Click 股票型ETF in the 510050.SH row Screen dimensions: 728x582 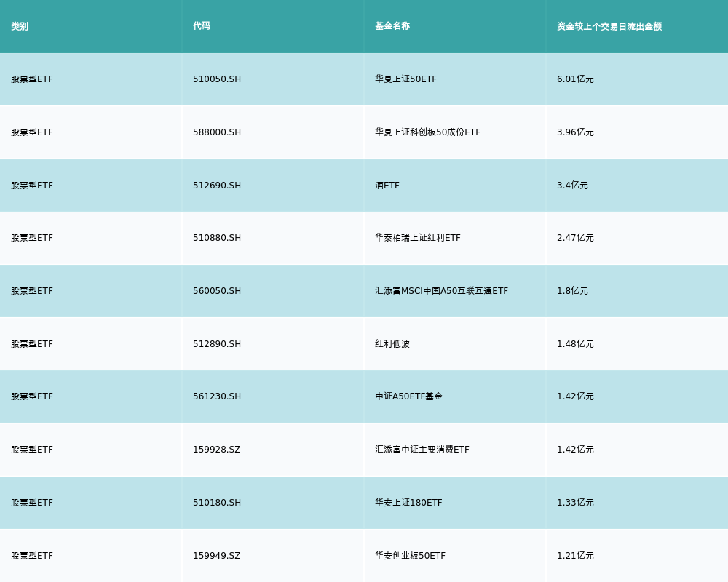point(32,79)
